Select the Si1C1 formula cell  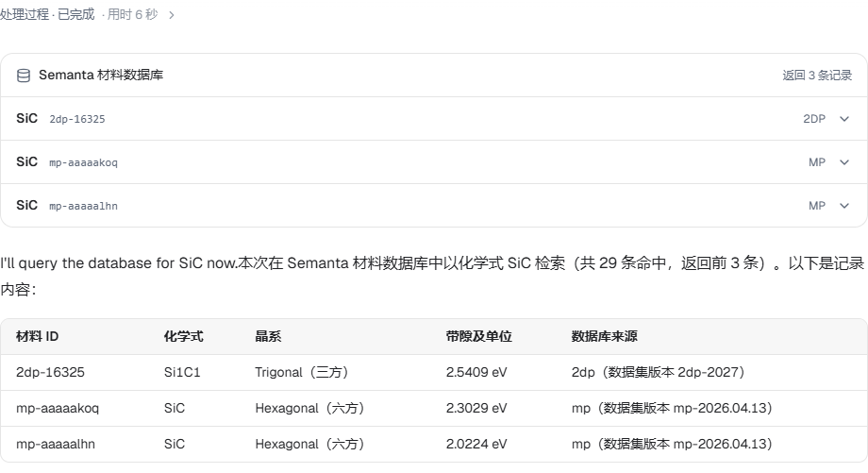click(182, 372)
